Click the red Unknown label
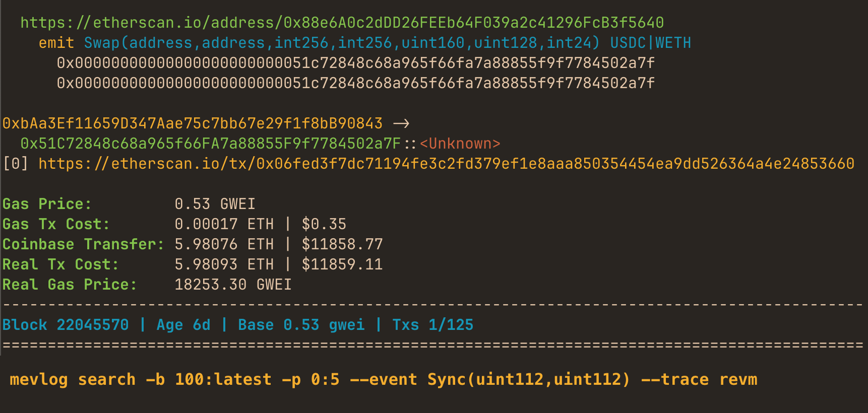The width and height of the screenshot is (868, 413). point(460,144)
